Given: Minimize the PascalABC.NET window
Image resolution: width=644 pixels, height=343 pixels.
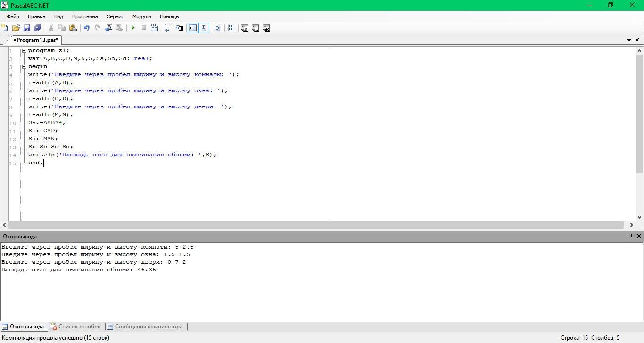Looking at the screenshot, I should pyautogui.click(x=589, y=5).
